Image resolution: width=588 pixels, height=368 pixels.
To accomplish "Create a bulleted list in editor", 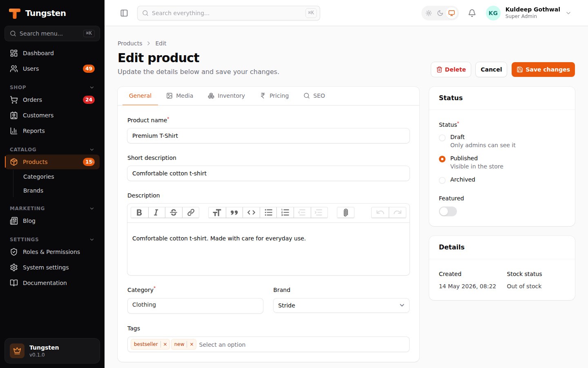I will tap(268, 213).
